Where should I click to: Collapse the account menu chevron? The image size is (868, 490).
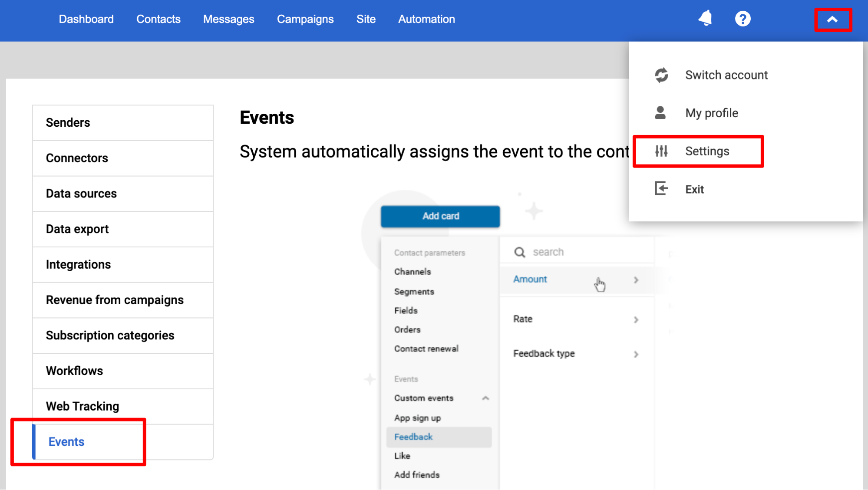(x=832, y=20)
